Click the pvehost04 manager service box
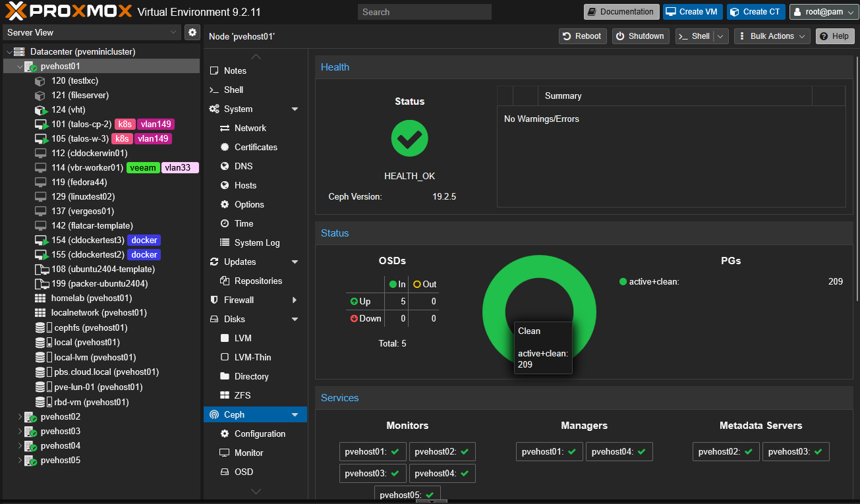The height and width of the screenshot is (504, 860). pyautogui.click(x=619, y=452)
